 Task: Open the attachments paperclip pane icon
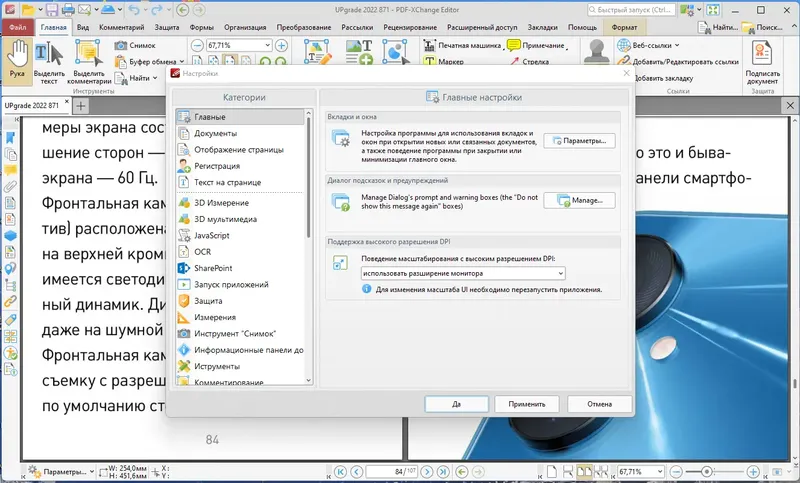tap(10, 186)
